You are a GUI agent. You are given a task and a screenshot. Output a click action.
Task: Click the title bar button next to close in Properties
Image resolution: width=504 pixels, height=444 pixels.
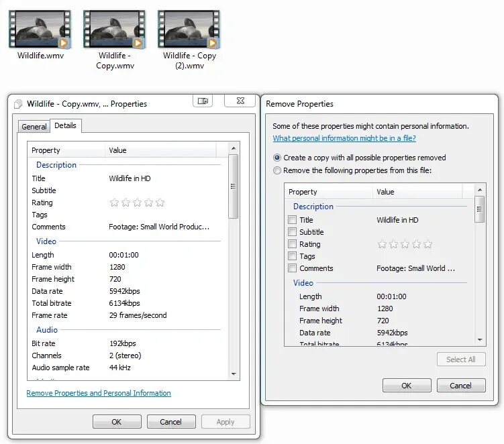[203, 101]
